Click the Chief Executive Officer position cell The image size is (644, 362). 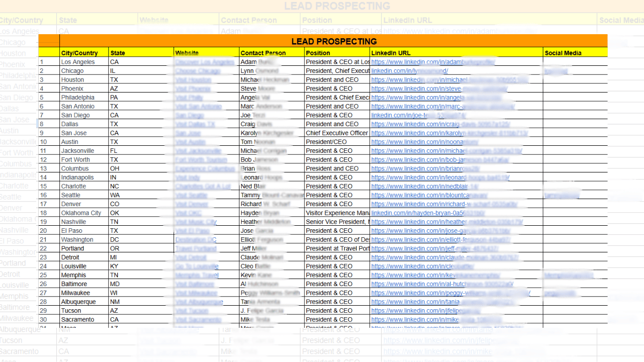[337, 133]
